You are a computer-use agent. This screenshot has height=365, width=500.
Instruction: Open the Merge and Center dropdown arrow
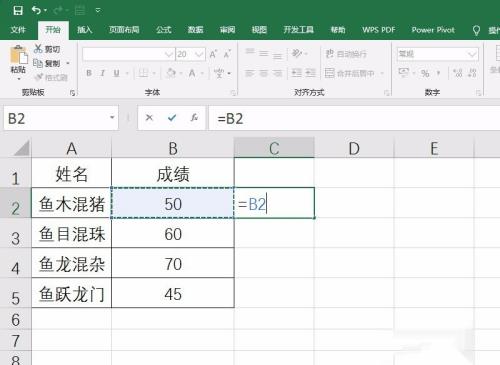[x=382, y=73]
